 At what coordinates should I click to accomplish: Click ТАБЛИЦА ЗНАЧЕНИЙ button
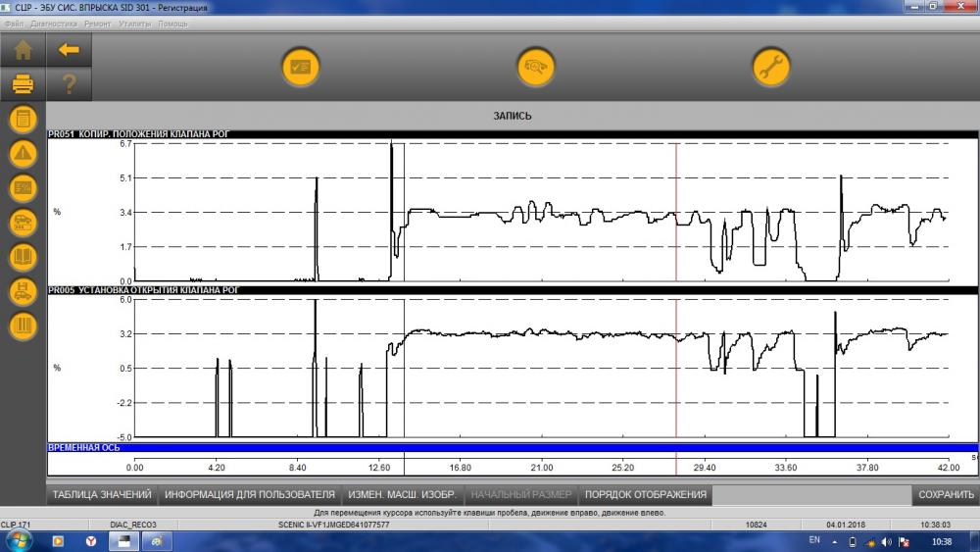[102, 494]
